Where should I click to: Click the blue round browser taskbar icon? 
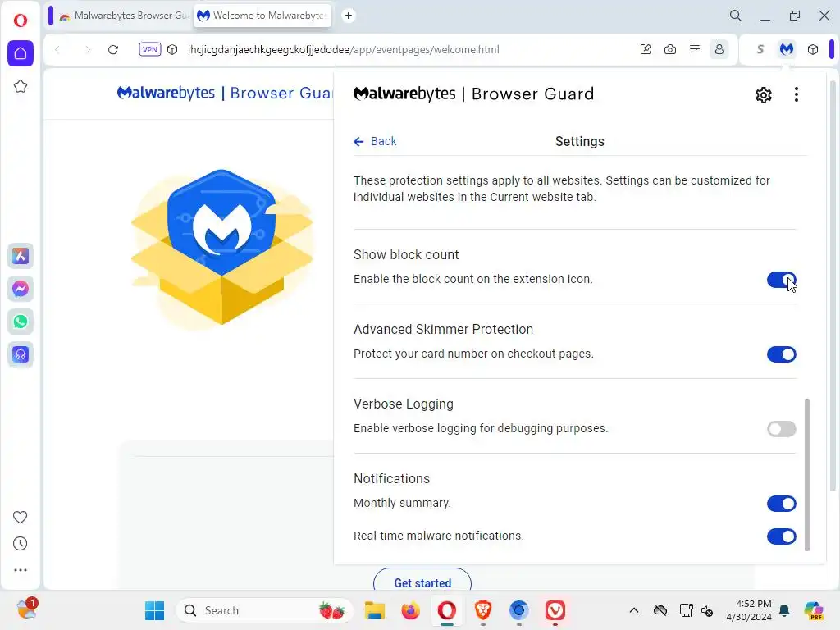pos(518,610)
